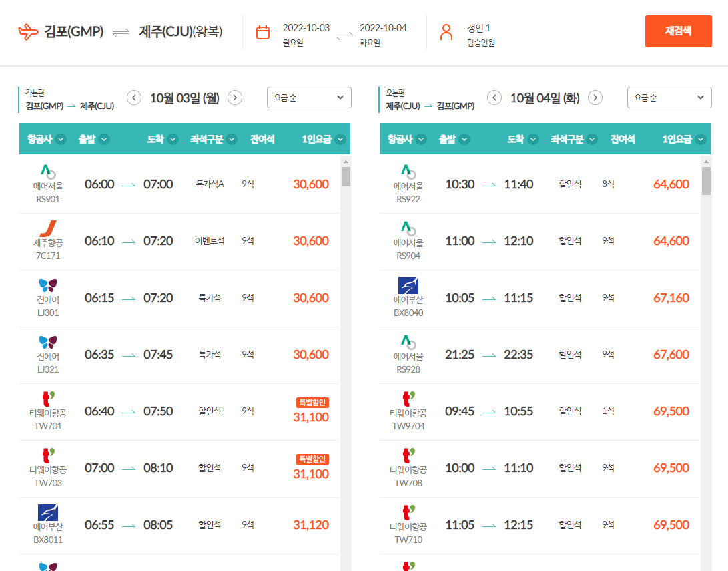
Task: Click the 06:15 departure time of LJ301
Action: pos(99,297)
